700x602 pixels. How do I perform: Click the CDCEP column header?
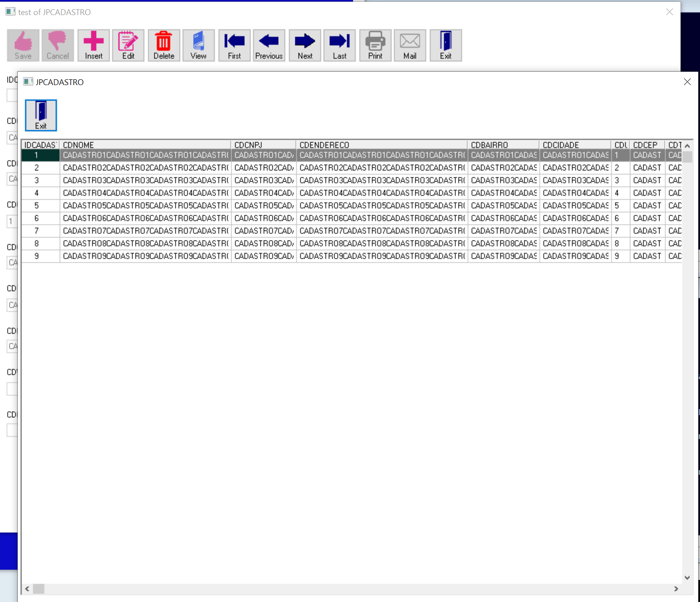tap(647, 145)
